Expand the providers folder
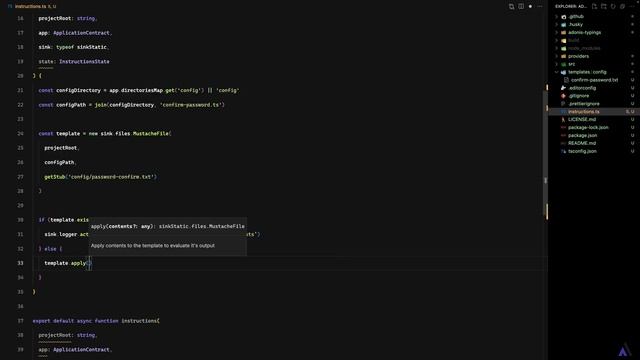This screenshot has height=360, width=640. [x=557, y=56]
